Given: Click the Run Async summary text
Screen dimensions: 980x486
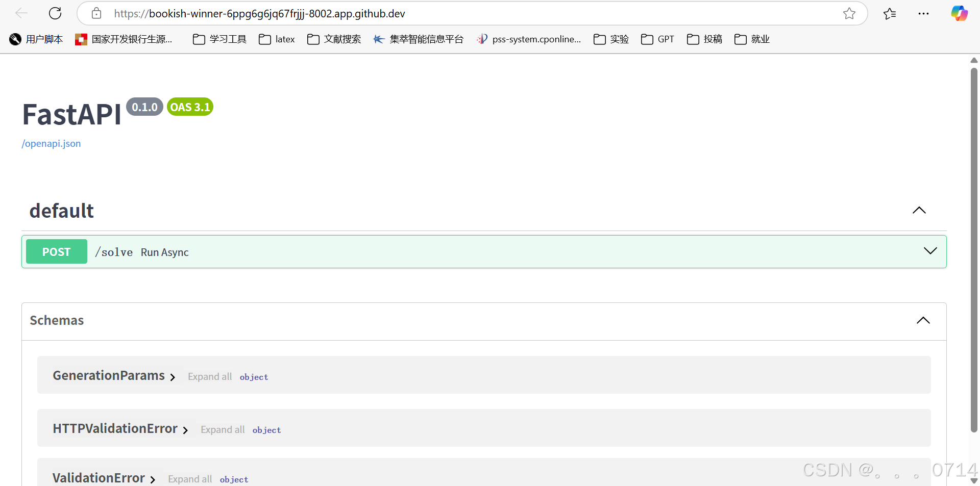Looking at the screenshot, I should [x=165, y=252].
